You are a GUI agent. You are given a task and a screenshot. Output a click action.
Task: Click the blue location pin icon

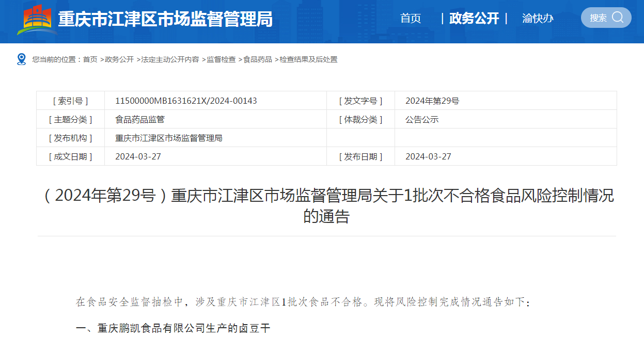tap(21, 59)
